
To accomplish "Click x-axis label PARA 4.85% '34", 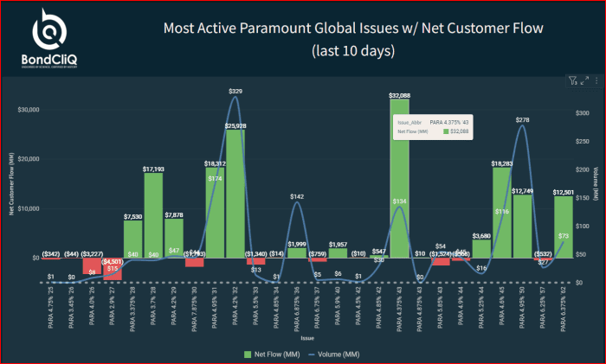I will tap(277, 308).
